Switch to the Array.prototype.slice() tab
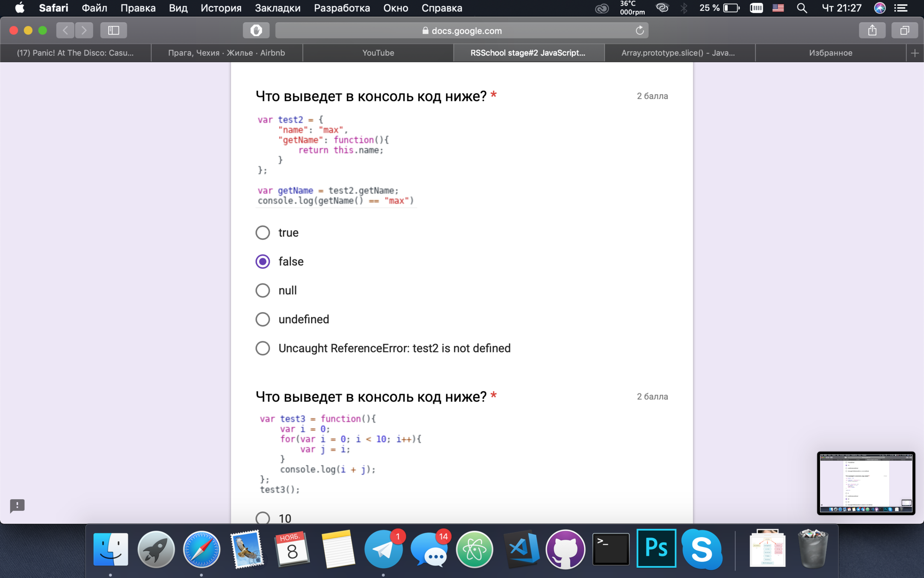The image size is (924, 578). (x=678, y=53)
